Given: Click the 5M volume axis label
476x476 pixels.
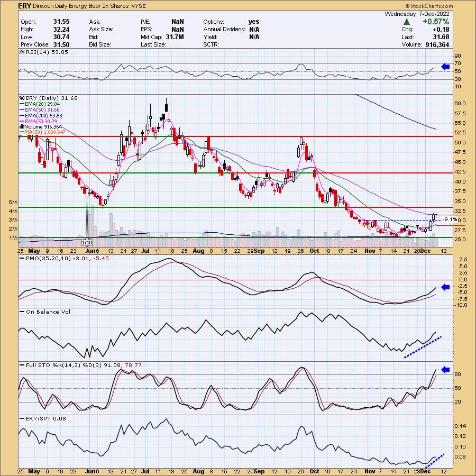Looking at the screenshot, I should (x=13, y=202).
